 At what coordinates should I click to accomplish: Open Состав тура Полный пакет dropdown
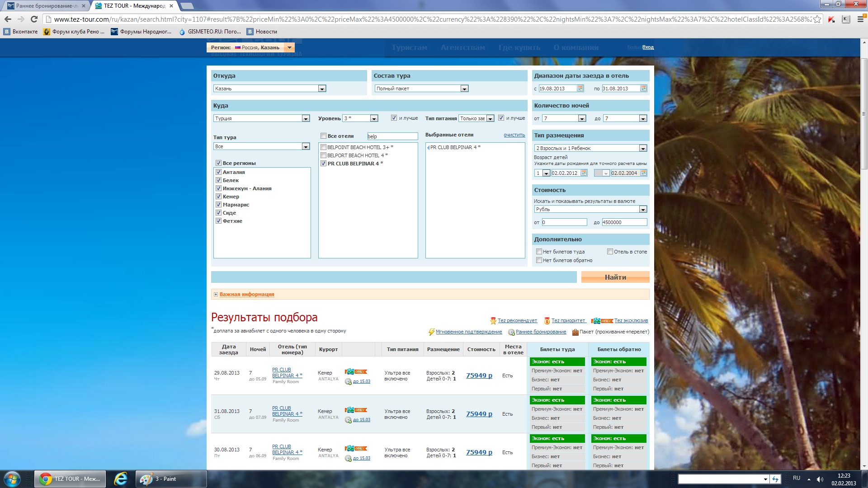(421, 89)
